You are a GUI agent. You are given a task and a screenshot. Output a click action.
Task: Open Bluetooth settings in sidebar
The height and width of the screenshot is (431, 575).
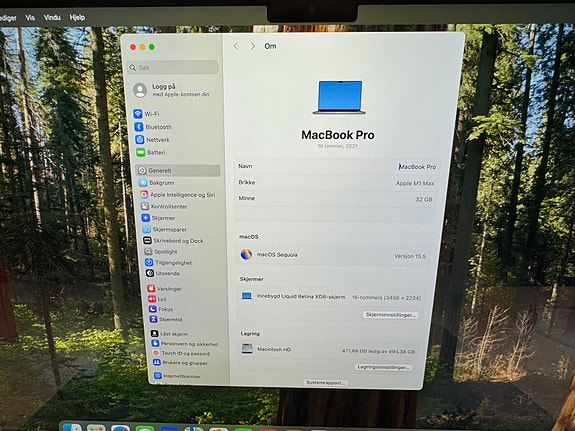(x=153, y=127)
